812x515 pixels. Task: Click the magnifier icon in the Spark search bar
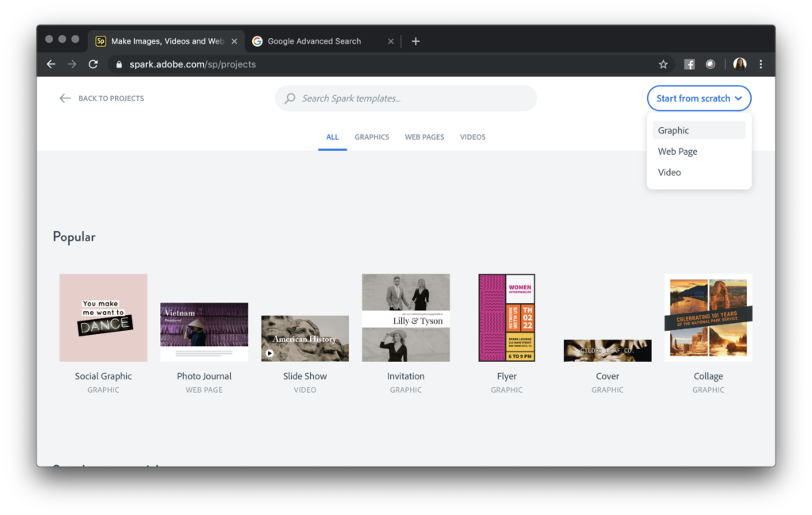(292, 98)
